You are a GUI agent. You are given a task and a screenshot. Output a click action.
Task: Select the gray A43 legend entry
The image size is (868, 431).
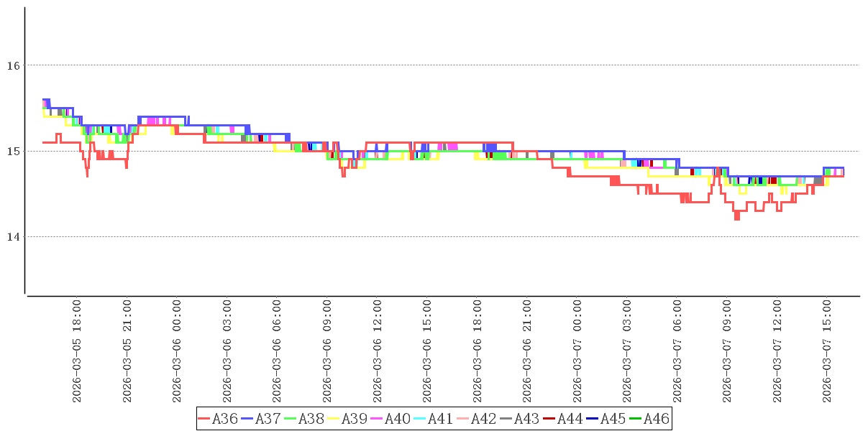pyautogui.click(x=520, y=419)
